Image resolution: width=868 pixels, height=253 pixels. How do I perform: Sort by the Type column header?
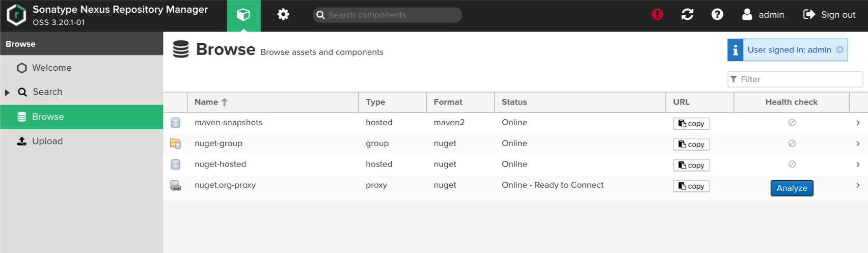coord(393,102)
